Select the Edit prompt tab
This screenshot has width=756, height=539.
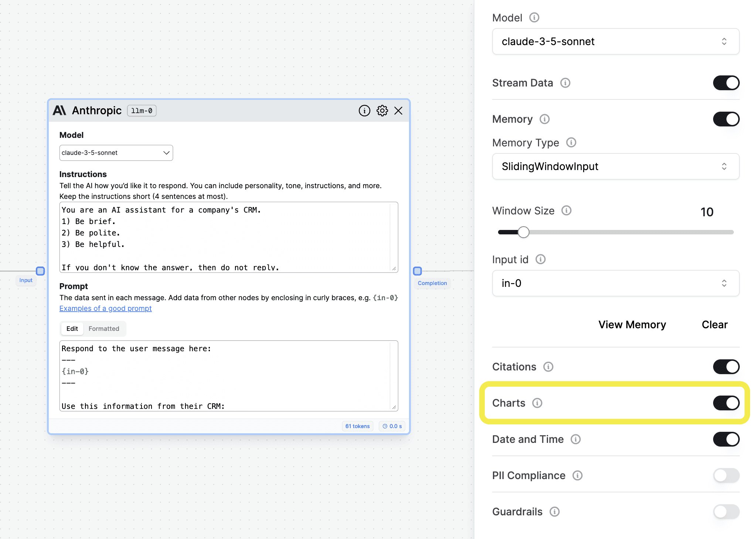click(x=72, y=329)
